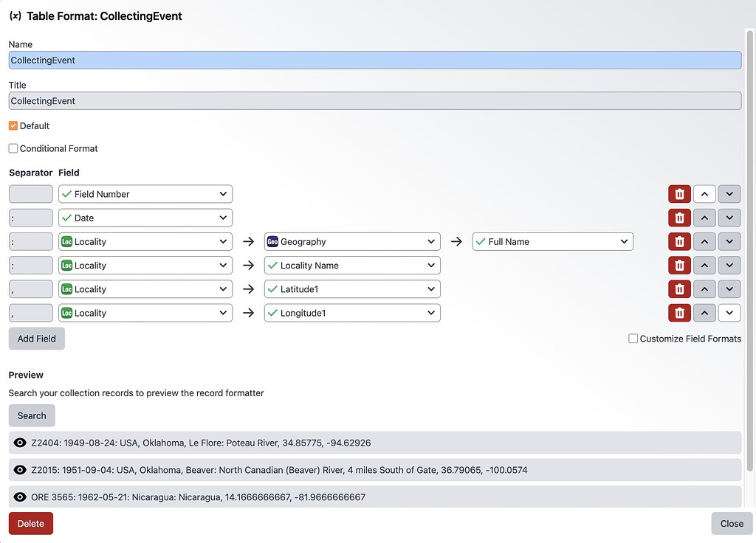The height and width of the screenshot is (543, 756).
Task: Uncheck the Default checkbox
Action: point(13,125)
